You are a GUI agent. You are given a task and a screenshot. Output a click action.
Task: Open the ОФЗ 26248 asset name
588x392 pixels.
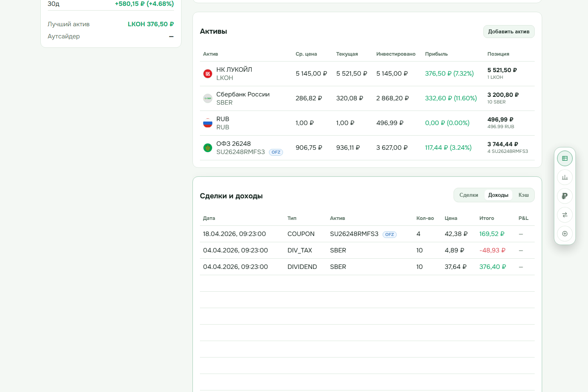tap(234, 143)
